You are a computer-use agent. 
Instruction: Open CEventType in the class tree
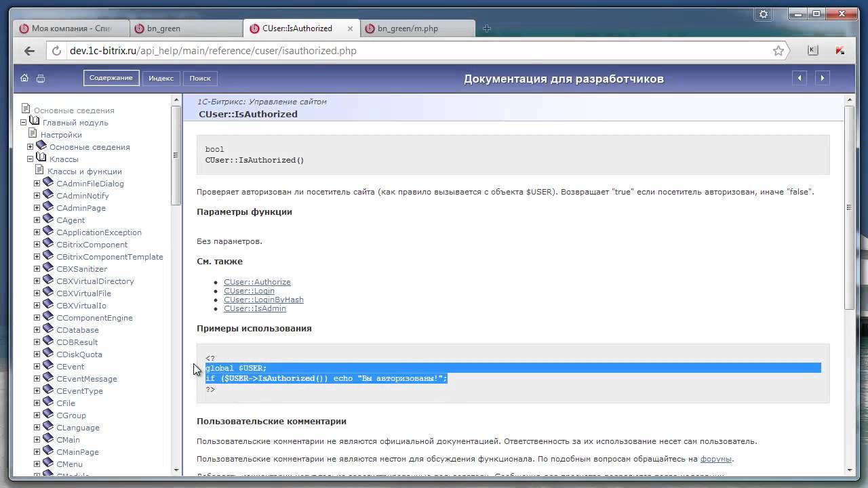point(80,391)
